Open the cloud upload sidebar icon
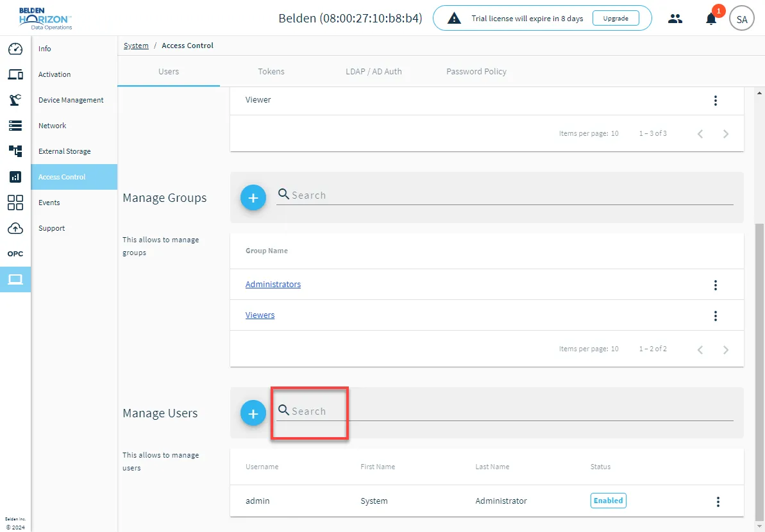 [x=15, y=228]
